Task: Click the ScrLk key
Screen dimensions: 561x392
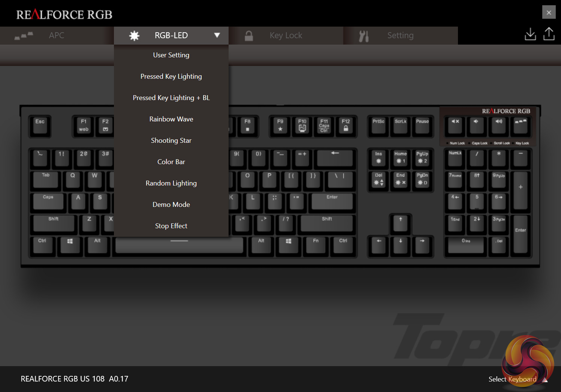Action: coord(400,126)
